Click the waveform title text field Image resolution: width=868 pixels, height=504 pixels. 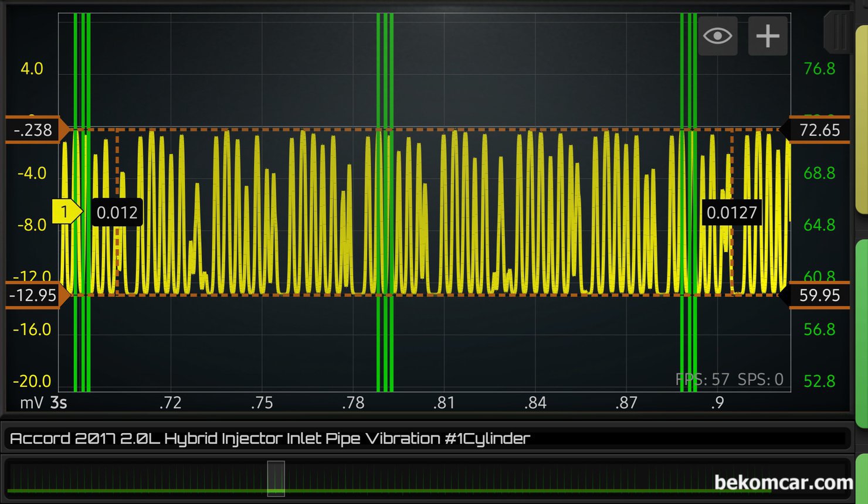pos(427,438)
